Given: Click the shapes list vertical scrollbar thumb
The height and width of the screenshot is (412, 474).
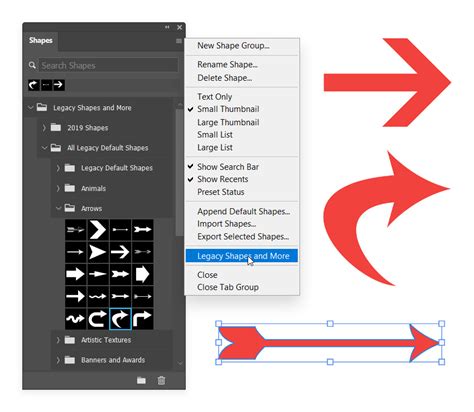Looking at the screenshot, I should [x=180, y=172].
